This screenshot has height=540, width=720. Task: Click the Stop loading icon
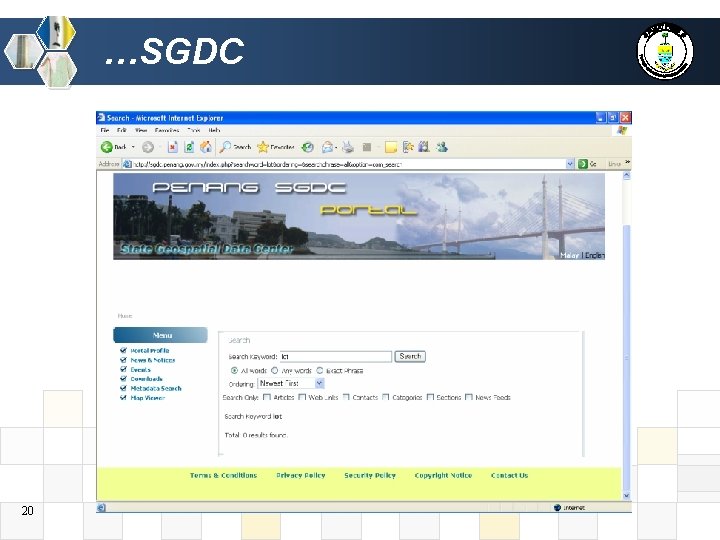click(x=173, y=147)
